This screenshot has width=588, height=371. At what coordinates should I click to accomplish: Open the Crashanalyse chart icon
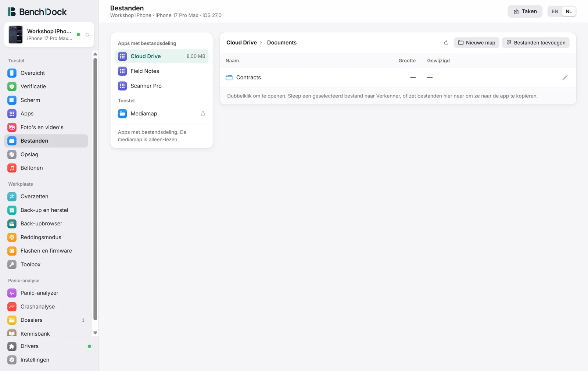[x=12, y=307]
